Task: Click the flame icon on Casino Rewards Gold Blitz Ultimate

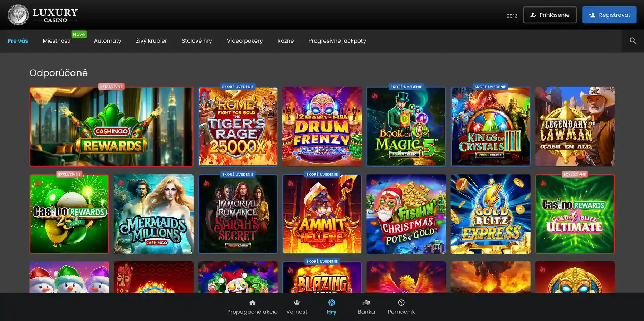Action: (x=543, y=183)
